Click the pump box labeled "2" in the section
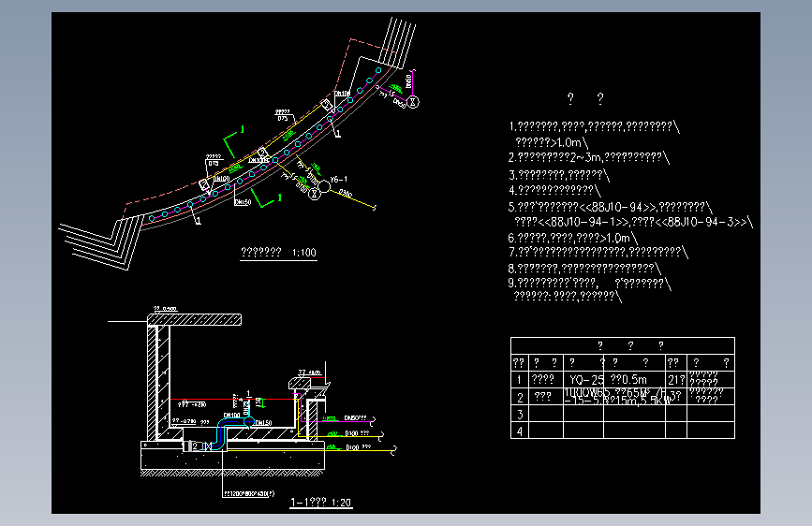The height and width of the screenshot is (526, 812). (x=194, y=446)
